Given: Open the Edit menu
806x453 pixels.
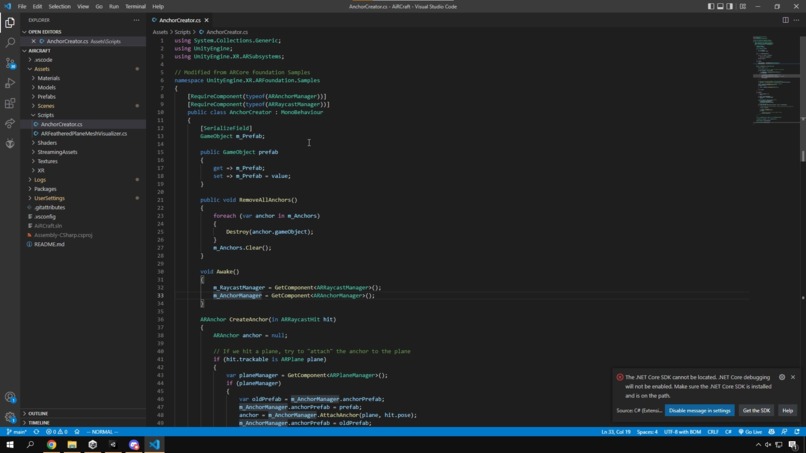Looking at the screenshot, I should click(x=38, y=7).
